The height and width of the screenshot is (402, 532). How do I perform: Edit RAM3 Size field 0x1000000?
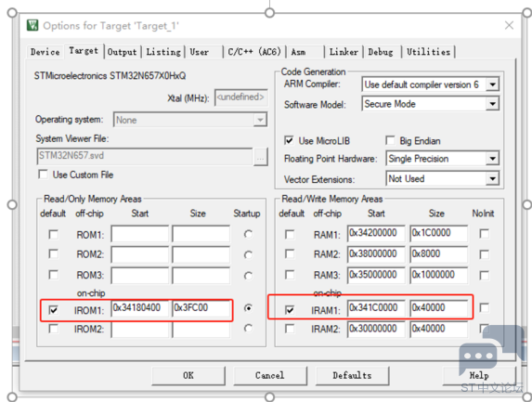(439, 275)
